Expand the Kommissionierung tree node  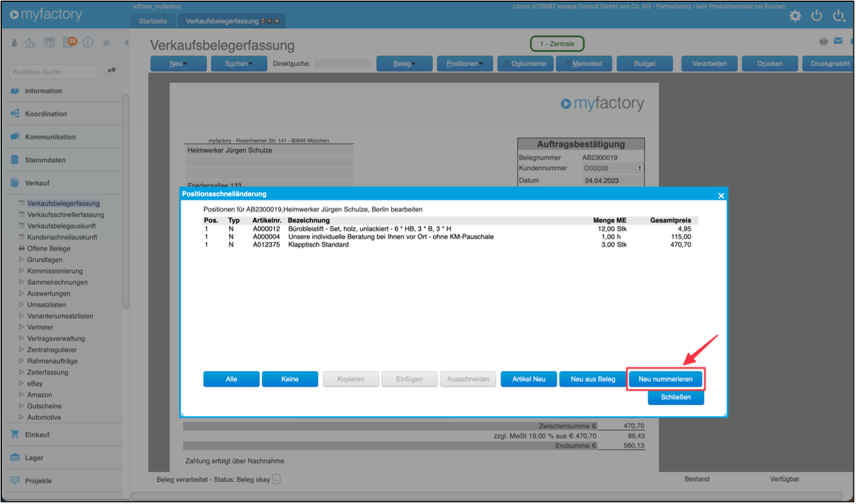[21, 271]
